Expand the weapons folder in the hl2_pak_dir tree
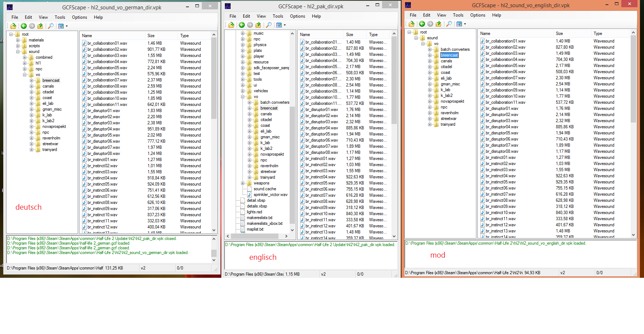This screenshot has width=644, height=334. coord(242,183)
